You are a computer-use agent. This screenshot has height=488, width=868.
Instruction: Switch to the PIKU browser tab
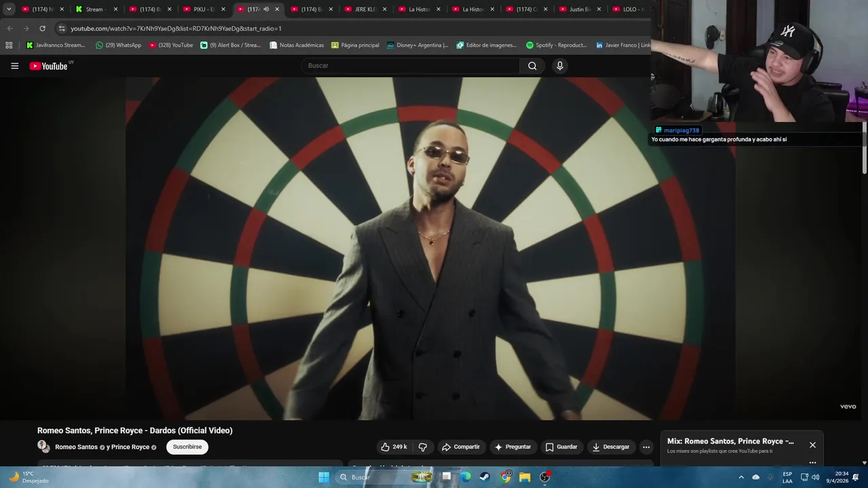click(202, 9)
